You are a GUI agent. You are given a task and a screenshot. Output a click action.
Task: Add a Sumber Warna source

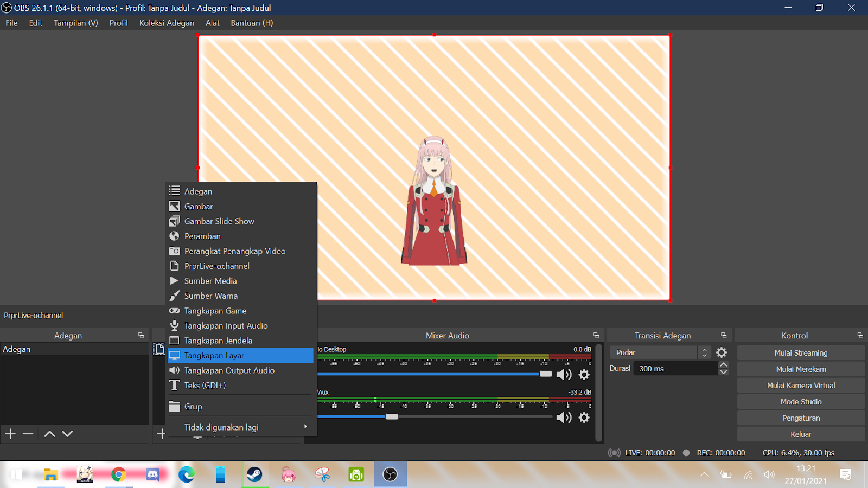pyautogui.click(x=241, y=296)
